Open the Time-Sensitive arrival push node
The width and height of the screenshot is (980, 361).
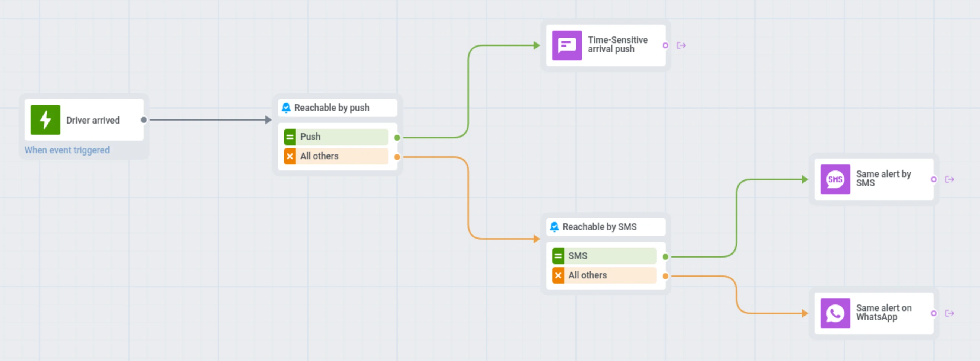click(606, 45)
